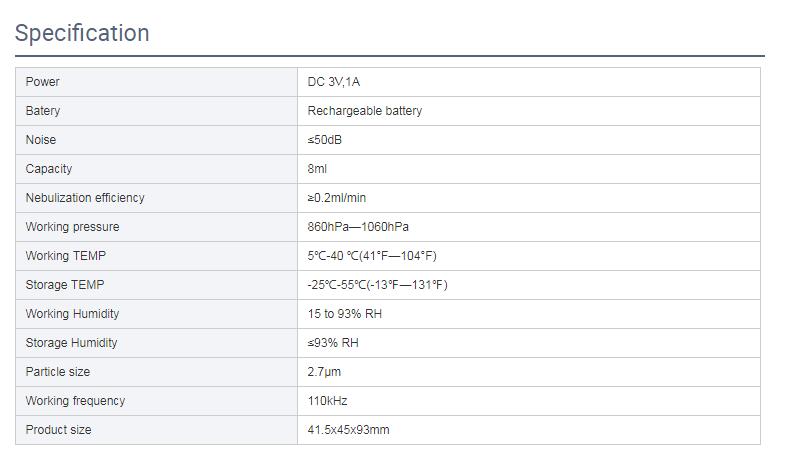Screen dimensions: 795x456
Task: Click the 15 to 93% RH value
Action: [x=344, y=314]
